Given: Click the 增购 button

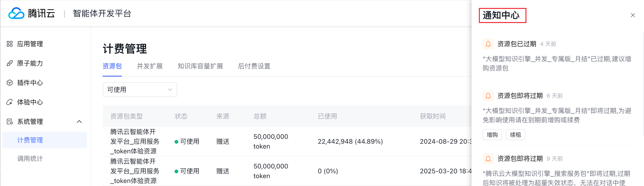Looking at the screenshot, I should [492, 135].
